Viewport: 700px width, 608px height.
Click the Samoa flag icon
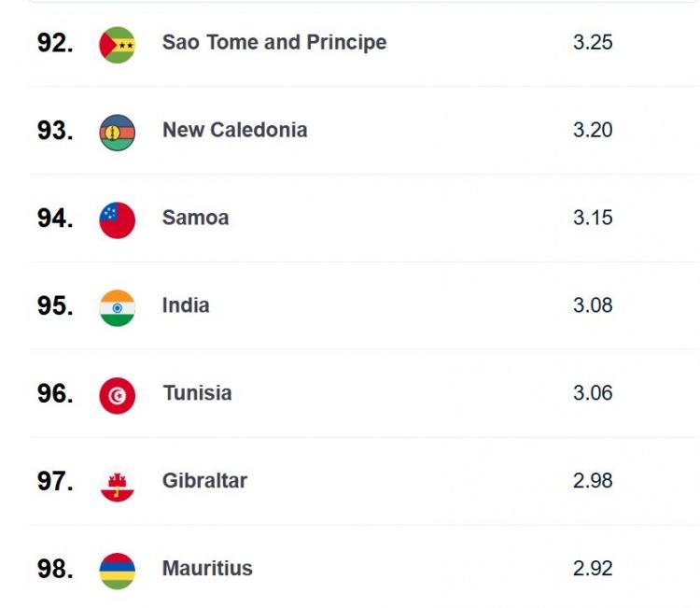click(117, 220)
